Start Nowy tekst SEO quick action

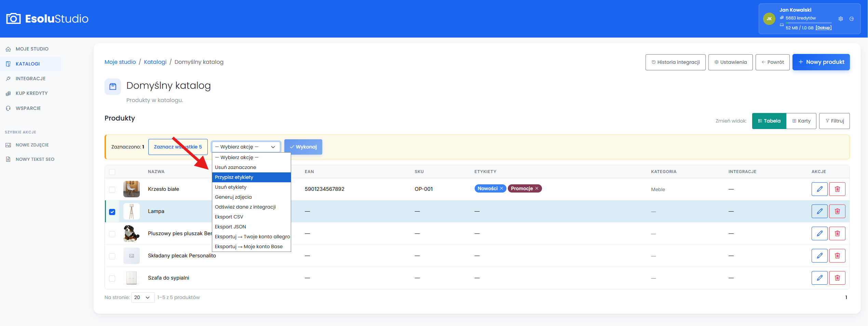31,159
